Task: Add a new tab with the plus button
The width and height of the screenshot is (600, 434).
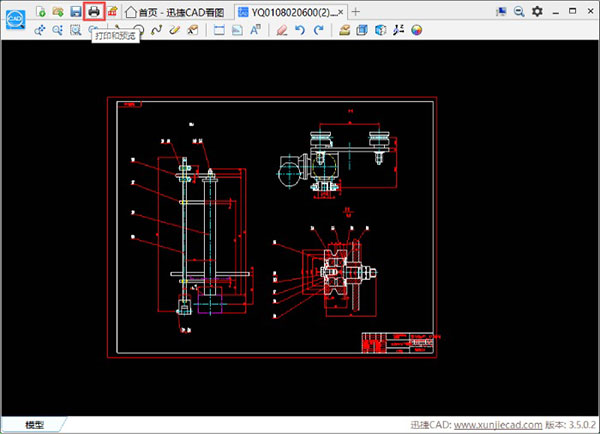Action: click(356, 11)
